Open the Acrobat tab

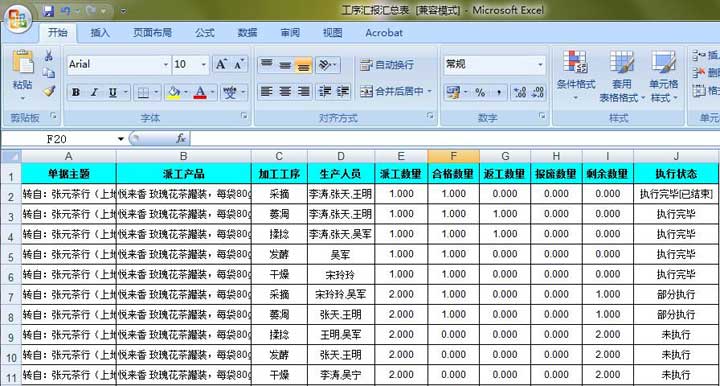384,33
